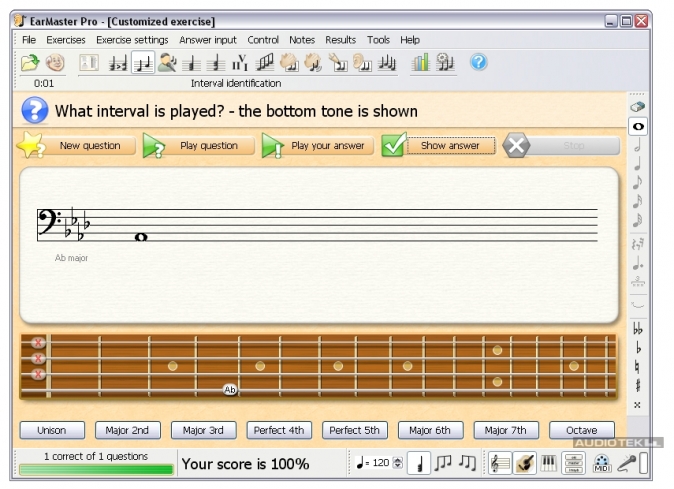
Task: Select the single note playback mode icon
Action: pyautogui.click(x=419, y=463)
